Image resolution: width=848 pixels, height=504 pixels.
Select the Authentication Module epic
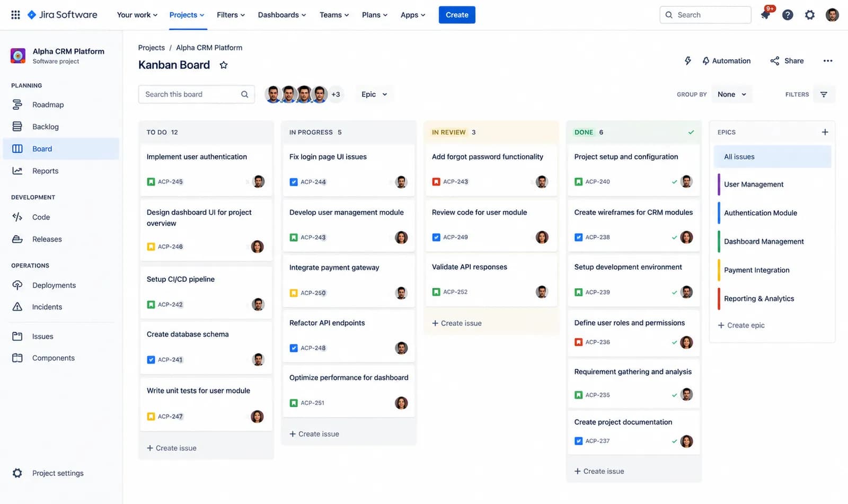(x=773, y=213)
